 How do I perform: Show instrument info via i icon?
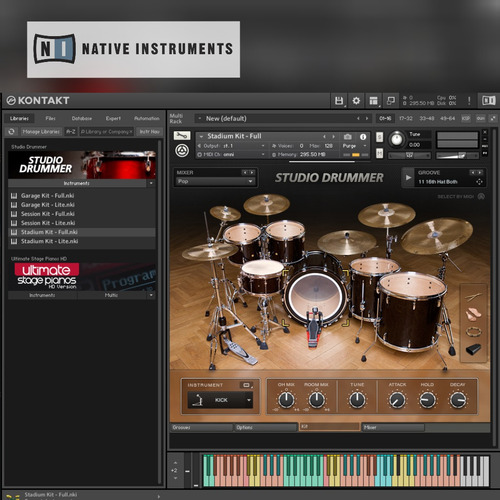[x=363, y=137]
